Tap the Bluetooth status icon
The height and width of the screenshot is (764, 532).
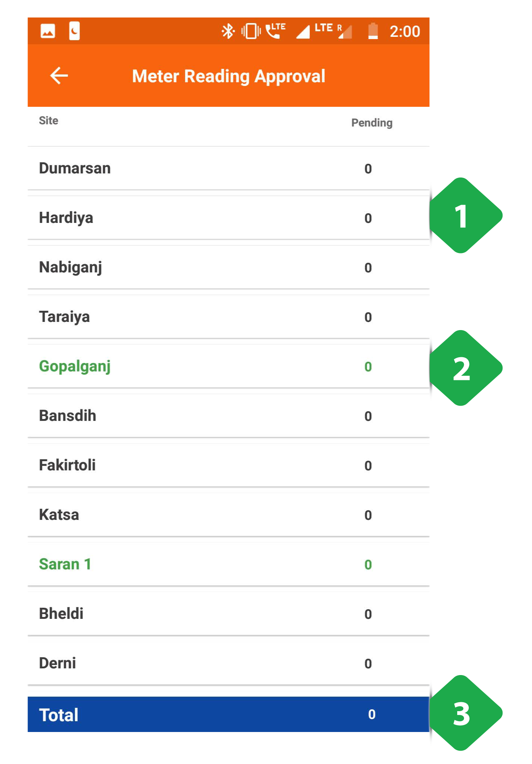coord(228,31)
